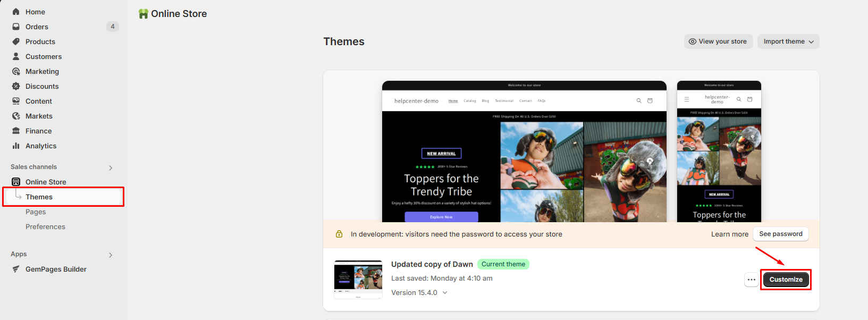Click the Content icon in sidebar
The image size is (868, 320).
click(16, 101)
